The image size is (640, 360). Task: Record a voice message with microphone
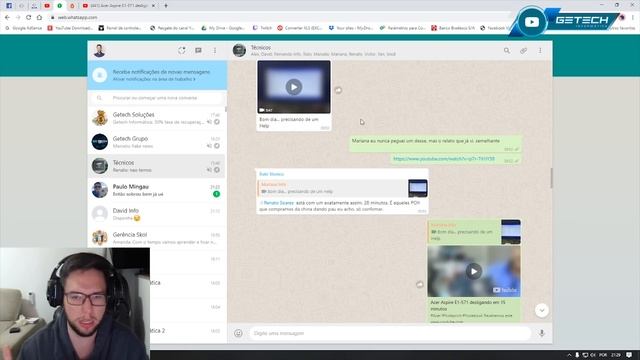pos(542,333)
